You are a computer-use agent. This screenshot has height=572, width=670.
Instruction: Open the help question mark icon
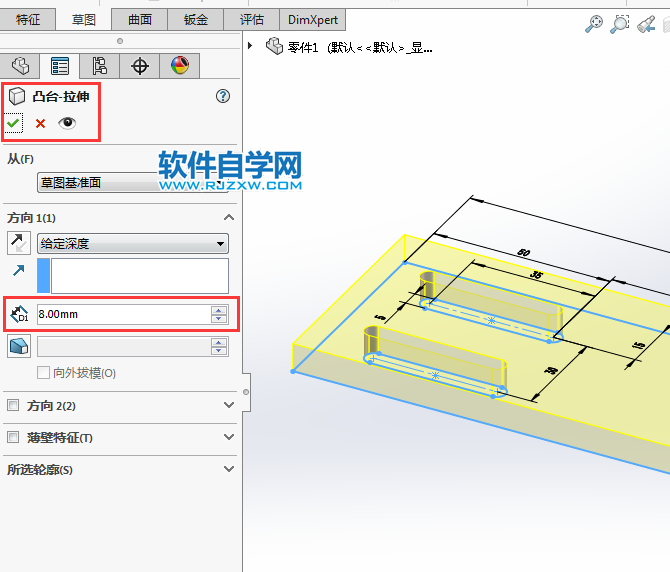click(223, 96)
